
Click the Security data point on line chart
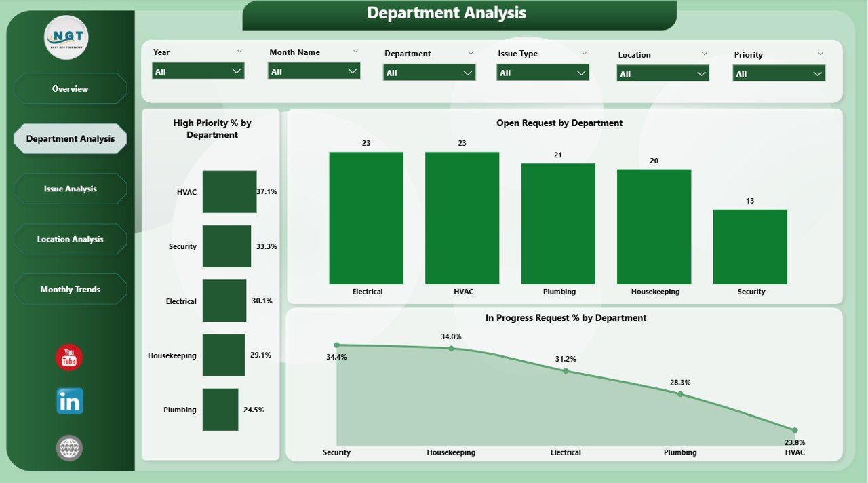pyautogui.click(x=336, y=345)
